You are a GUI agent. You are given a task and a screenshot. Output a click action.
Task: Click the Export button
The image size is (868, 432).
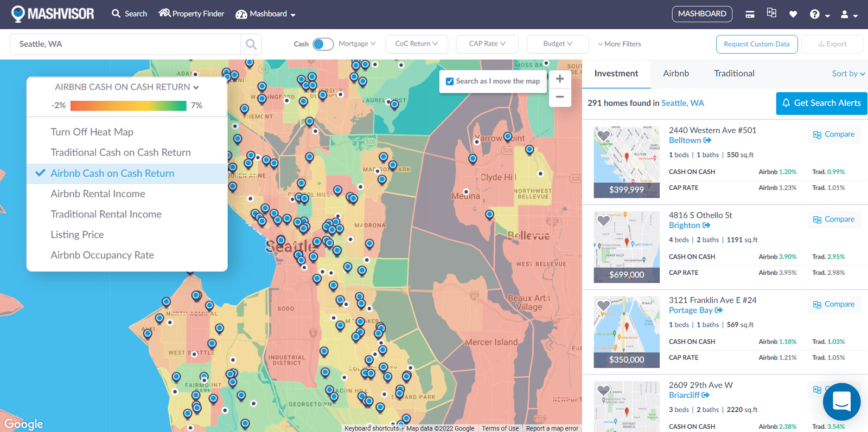tap(832, 44)
